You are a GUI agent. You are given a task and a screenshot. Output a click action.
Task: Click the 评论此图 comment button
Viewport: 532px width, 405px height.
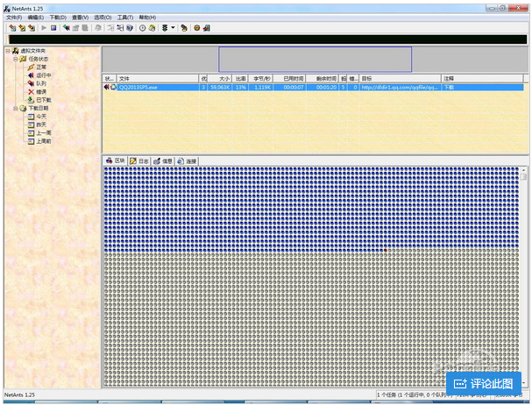[x=483, y=384]
